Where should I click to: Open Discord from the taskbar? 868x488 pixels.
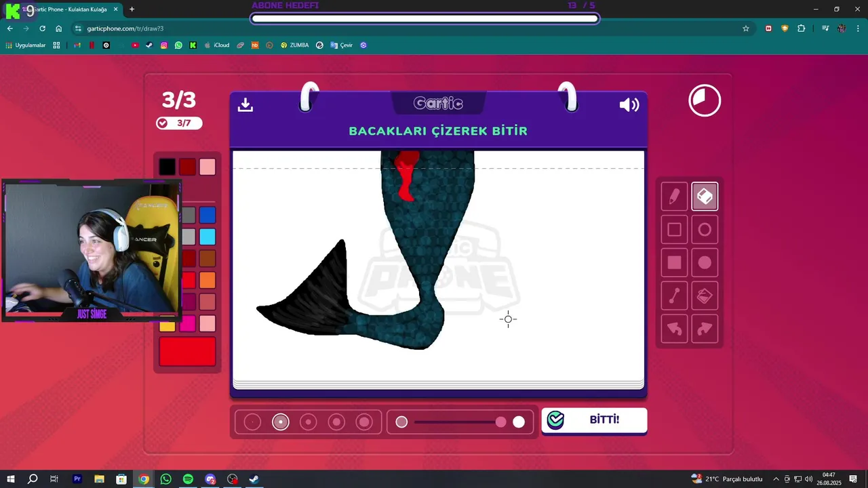click(x=210, y=479)
